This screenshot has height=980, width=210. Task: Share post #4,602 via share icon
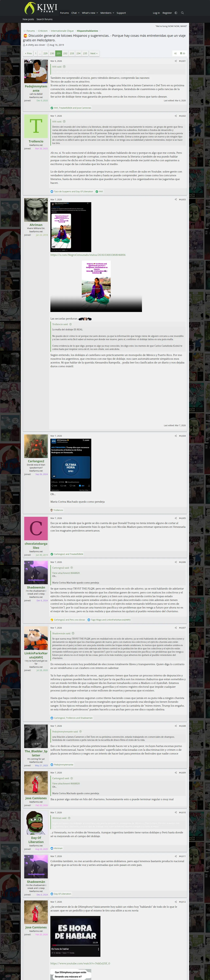(x=176, y=116)
